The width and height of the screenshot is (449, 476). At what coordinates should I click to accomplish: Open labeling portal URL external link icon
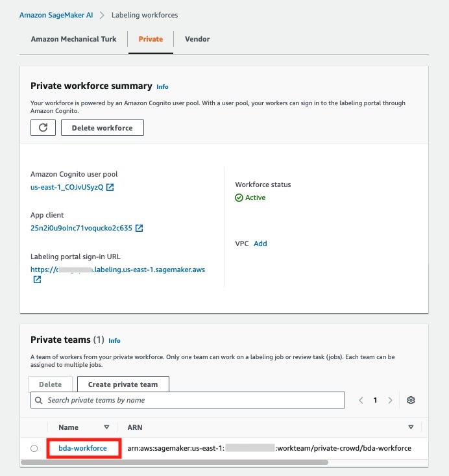coord(37,280)
